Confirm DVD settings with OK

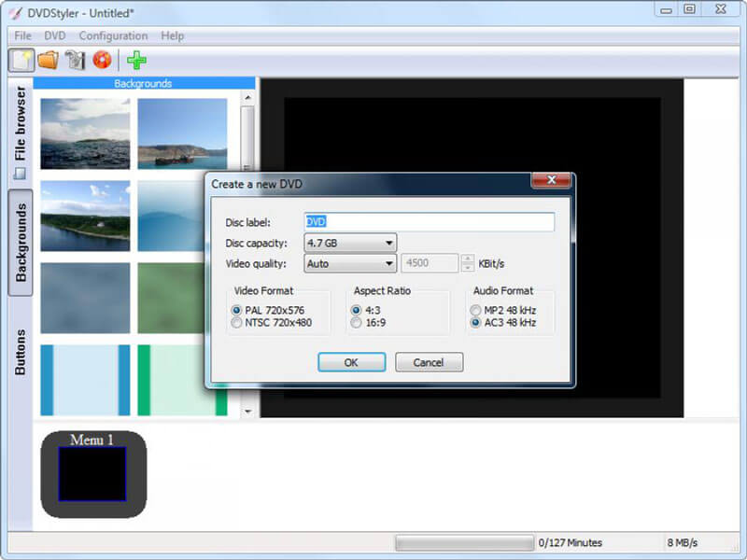(x=352, y=362)
